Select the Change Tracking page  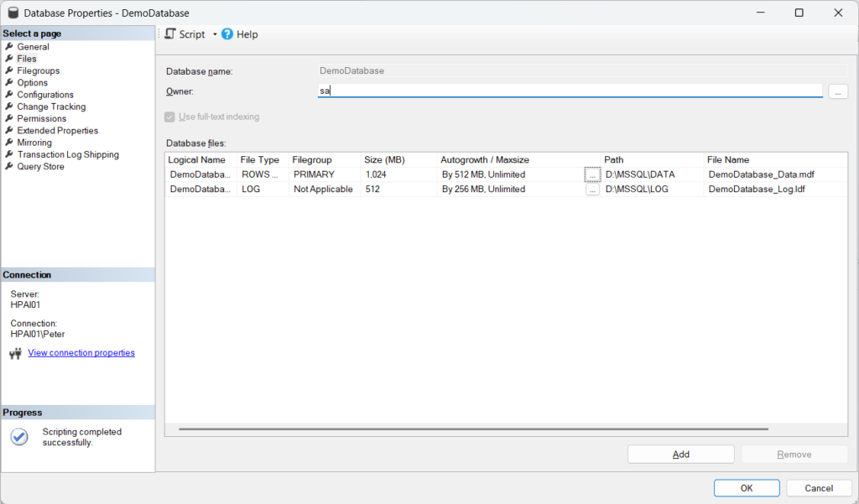tap(52, 107)
